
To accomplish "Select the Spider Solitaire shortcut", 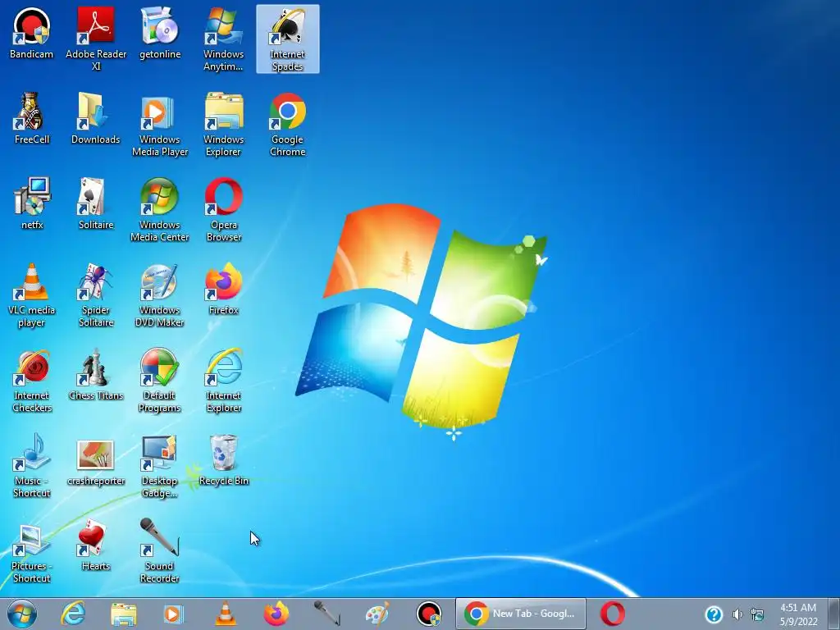I will (x=96, y=294).
